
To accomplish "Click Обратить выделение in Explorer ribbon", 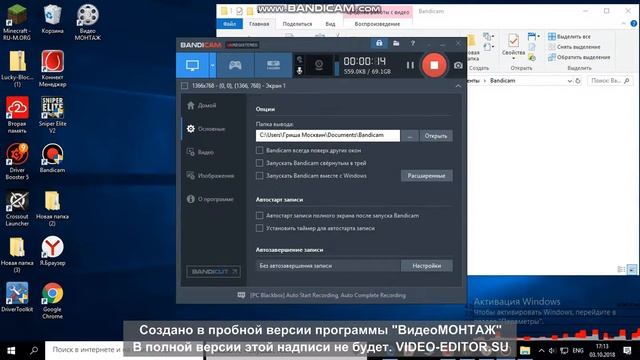I will (579, 57).
